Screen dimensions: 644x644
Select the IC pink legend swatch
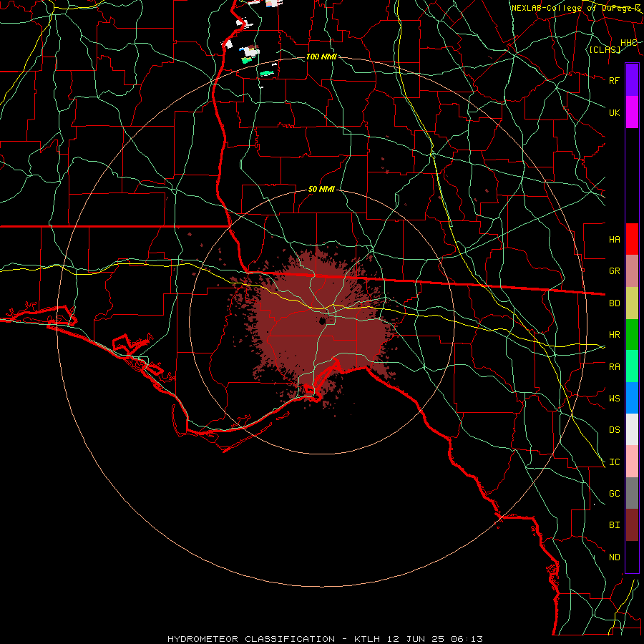click(x=632, y=462)
